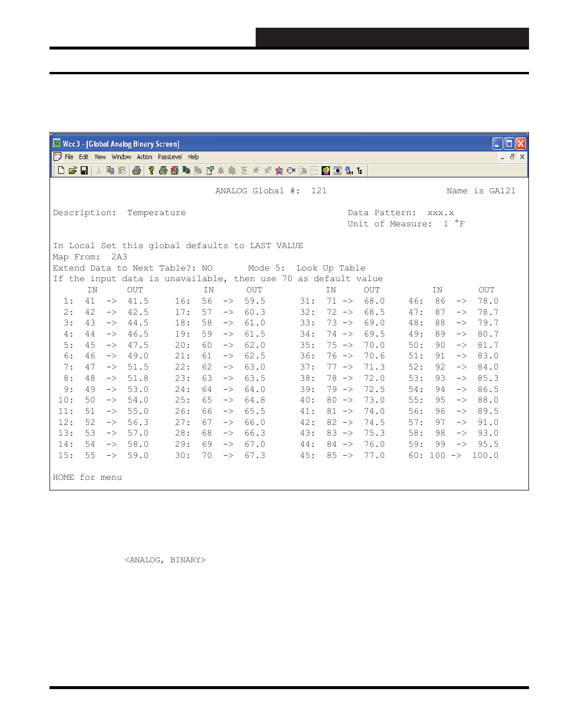Click the Extend Data to Next Table NO value

coord(207,268)
